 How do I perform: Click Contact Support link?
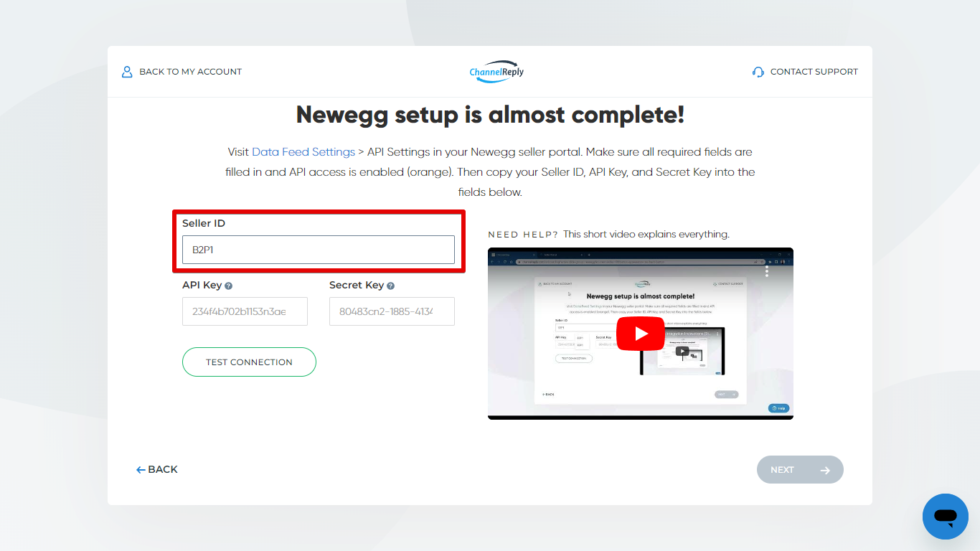point(805,72)
